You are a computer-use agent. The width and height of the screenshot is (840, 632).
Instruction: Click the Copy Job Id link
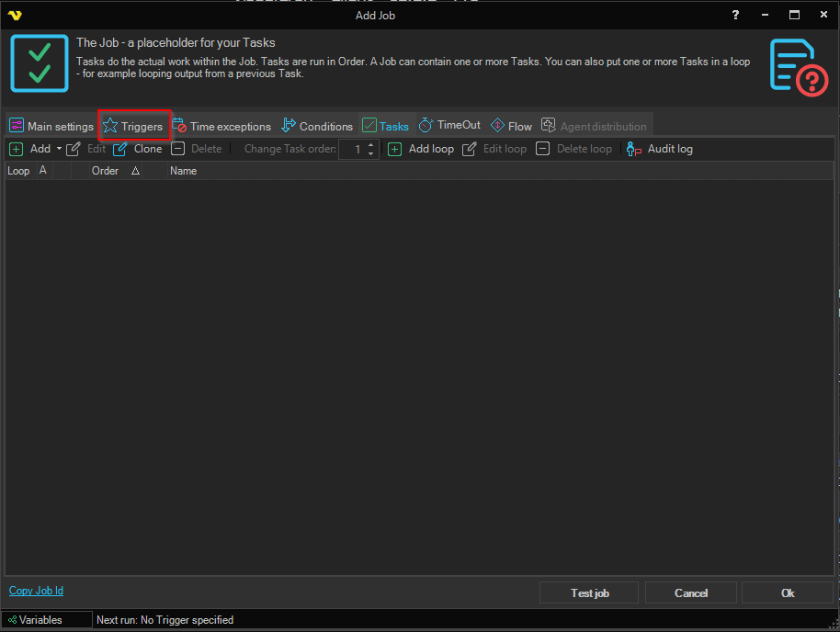(36, 591)
